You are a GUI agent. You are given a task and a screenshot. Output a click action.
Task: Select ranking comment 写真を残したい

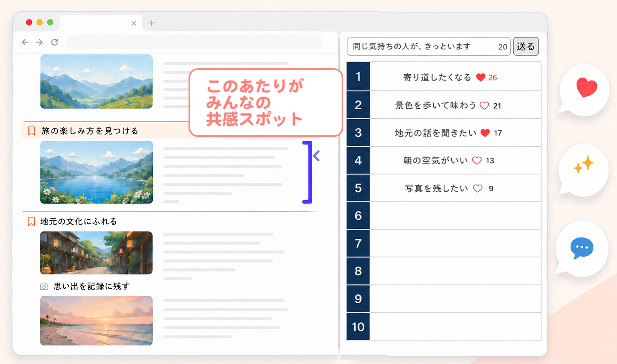pyautogui.click(x=436, y=189)
